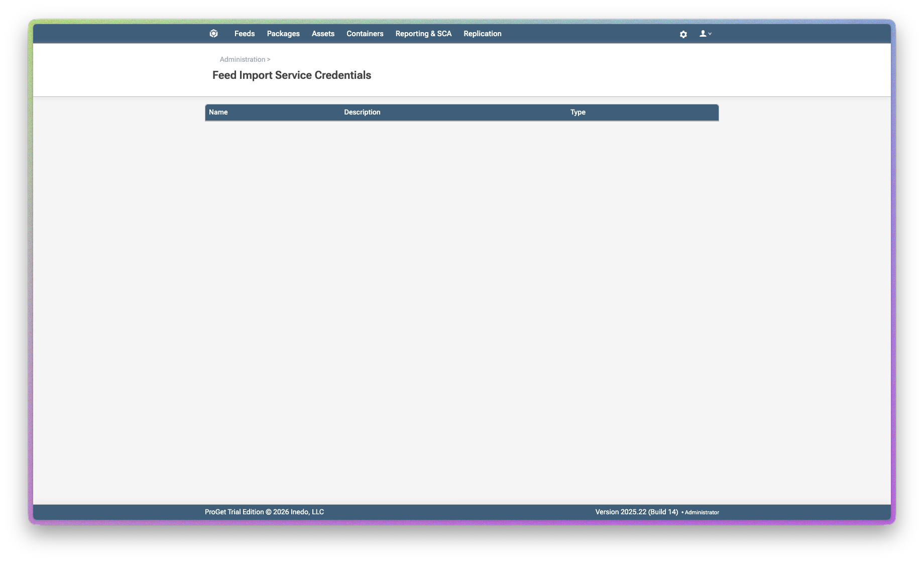The image size is (924, 562).
Task: Click the Version 2025.22 build label
Action: [636, 512]
